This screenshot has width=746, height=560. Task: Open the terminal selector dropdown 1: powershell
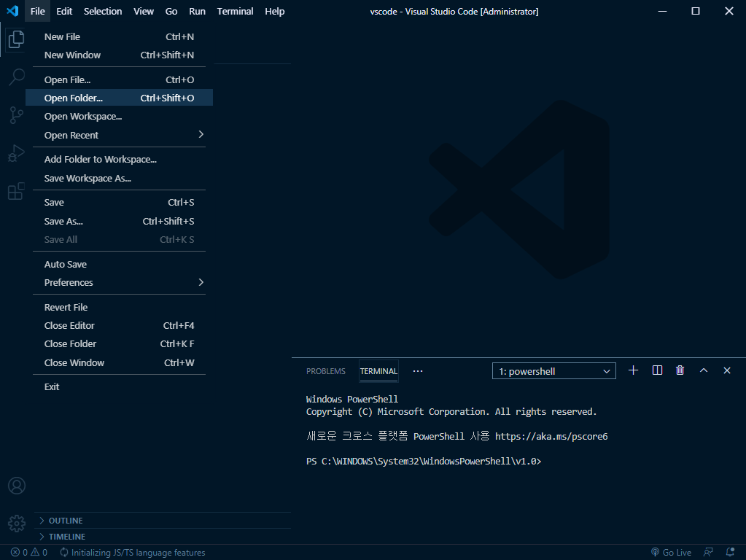pos(553,371)
